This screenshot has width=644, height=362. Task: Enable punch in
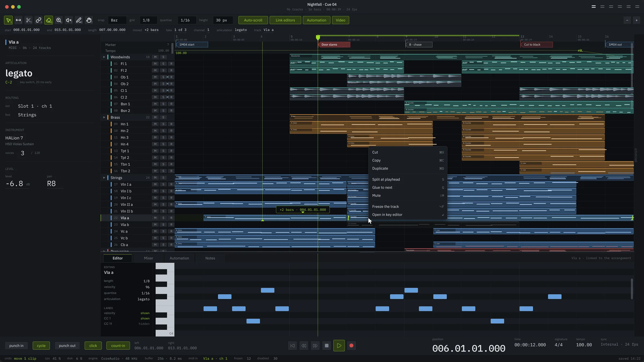pyautogui.click(x=16, y=346)
